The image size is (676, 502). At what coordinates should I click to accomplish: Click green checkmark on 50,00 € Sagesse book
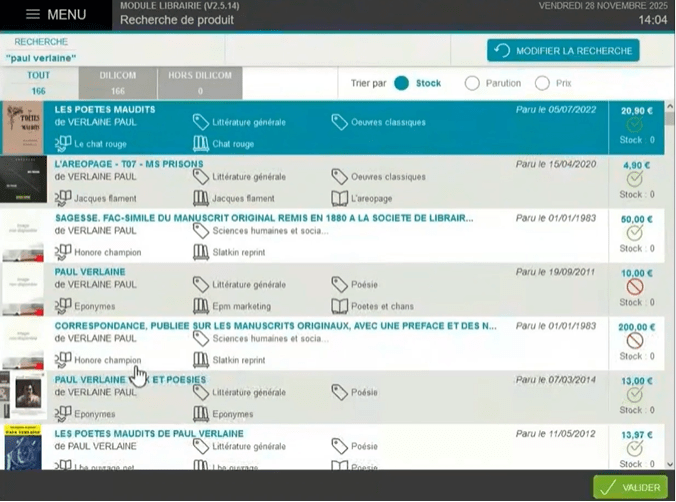tap(634, 233)
